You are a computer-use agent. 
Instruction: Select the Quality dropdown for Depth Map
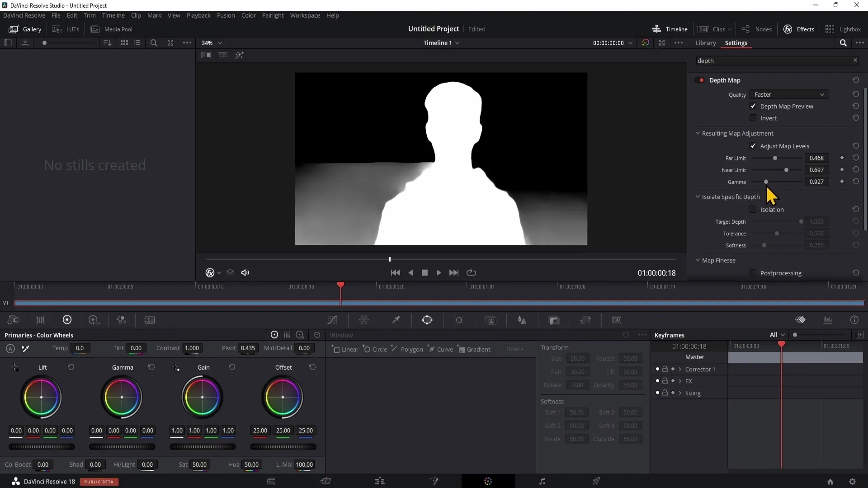click(789, 94)
